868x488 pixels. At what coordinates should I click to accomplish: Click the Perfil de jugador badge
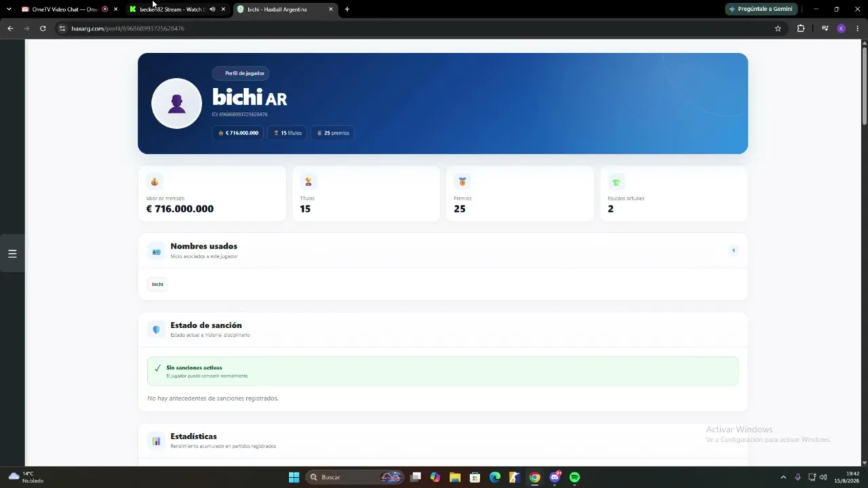click(241, 73)
